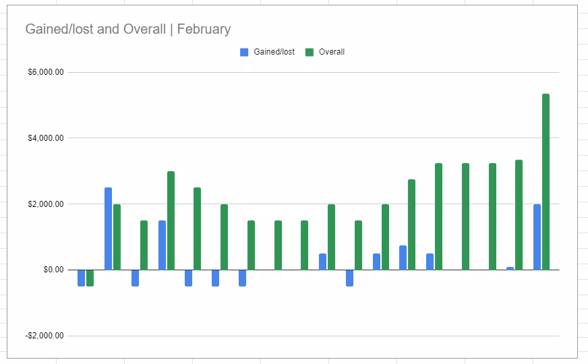Screen dimensions: 588x364
Task: Select the tallest blue Gained/lost bar
Action: pos(108,229)
